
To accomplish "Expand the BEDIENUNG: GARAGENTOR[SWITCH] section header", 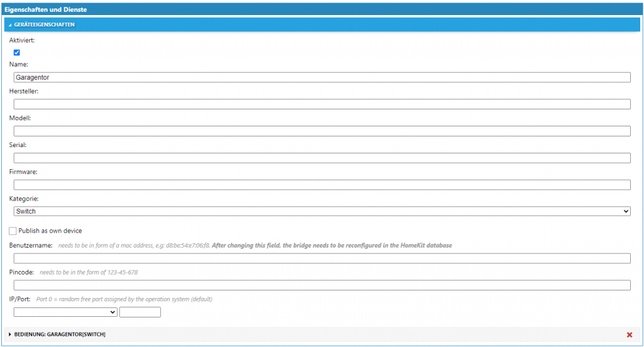I will [60, 334].
